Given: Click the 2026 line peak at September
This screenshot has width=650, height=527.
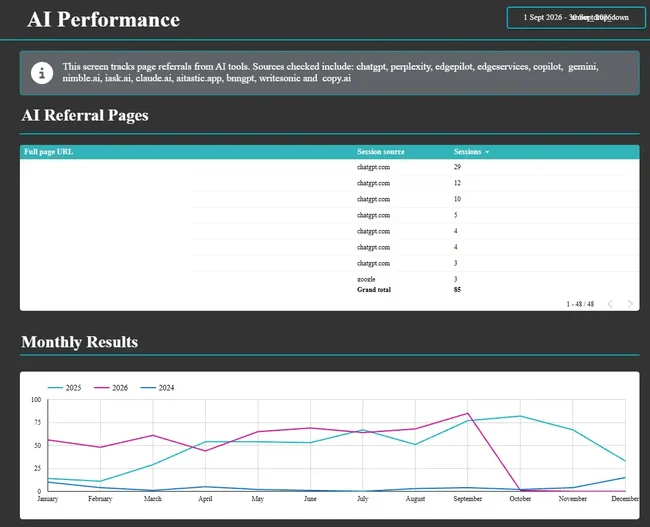Looking at the screenshot, I should (x=468, y=413).
